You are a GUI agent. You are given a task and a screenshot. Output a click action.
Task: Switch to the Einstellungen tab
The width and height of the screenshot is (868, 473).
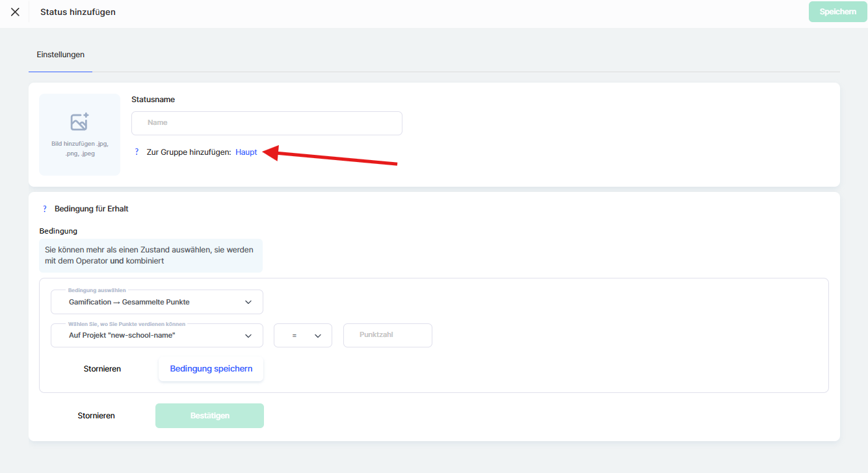click(60, 55)
